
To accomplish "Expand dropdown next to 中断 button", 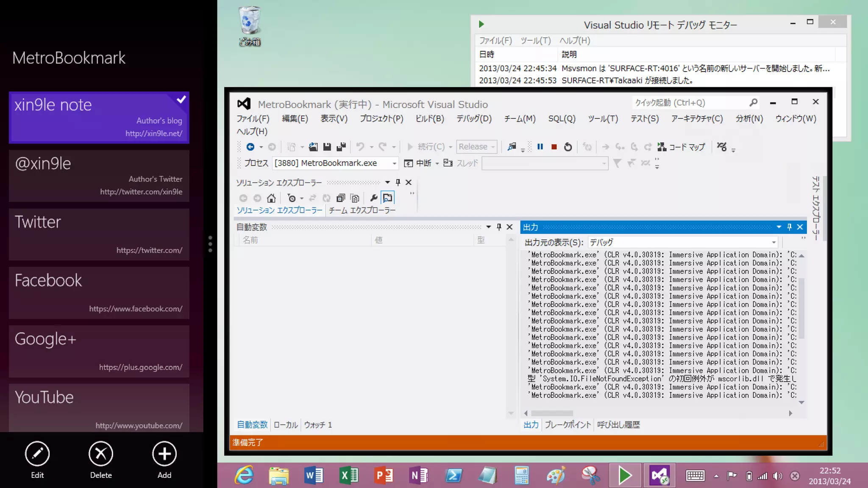I will tap(437, 164).
